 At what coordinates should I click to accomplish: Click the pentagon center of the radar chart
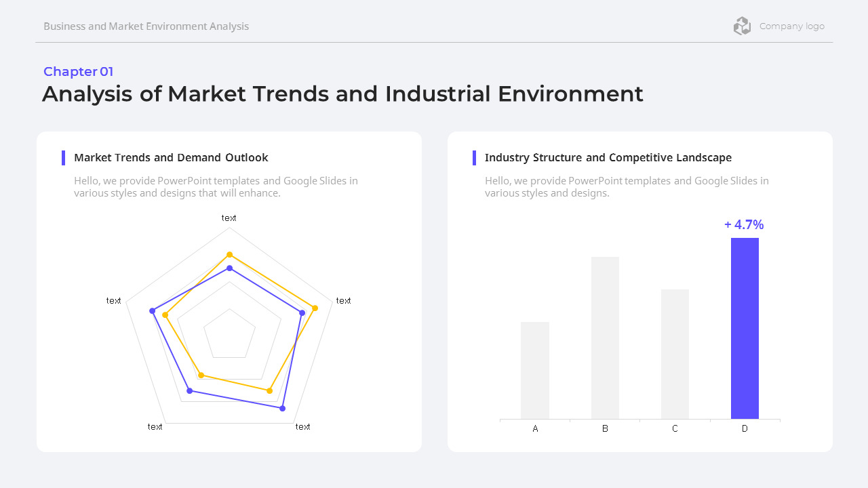pos(230,334)
